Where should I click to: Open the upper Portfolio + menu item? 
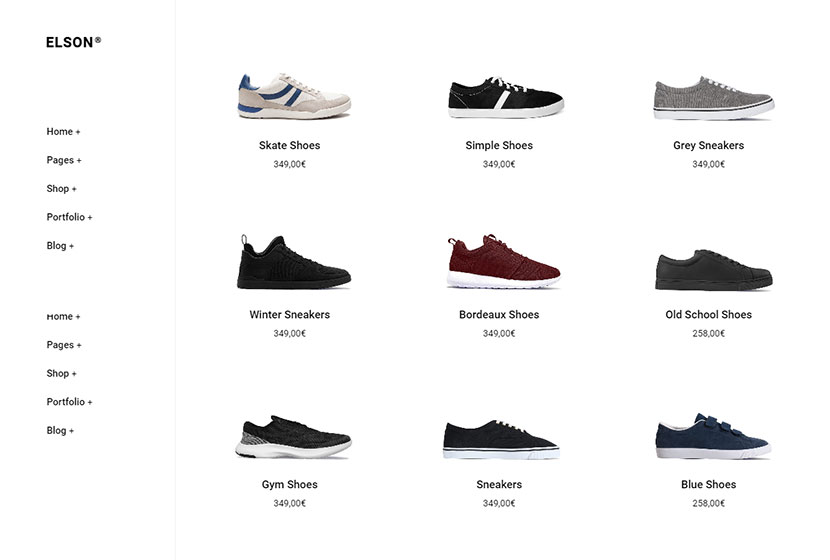[69, 217]
